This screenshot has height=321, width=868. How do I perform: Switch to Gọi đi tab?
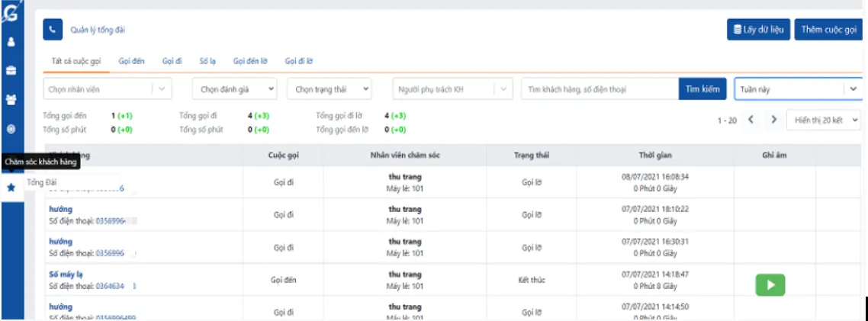pos(172,61)
